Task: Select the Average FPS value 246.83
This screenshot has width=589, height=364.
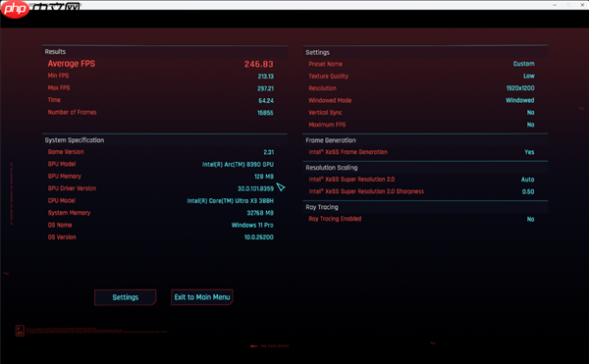Action: (x=259, y=64)
